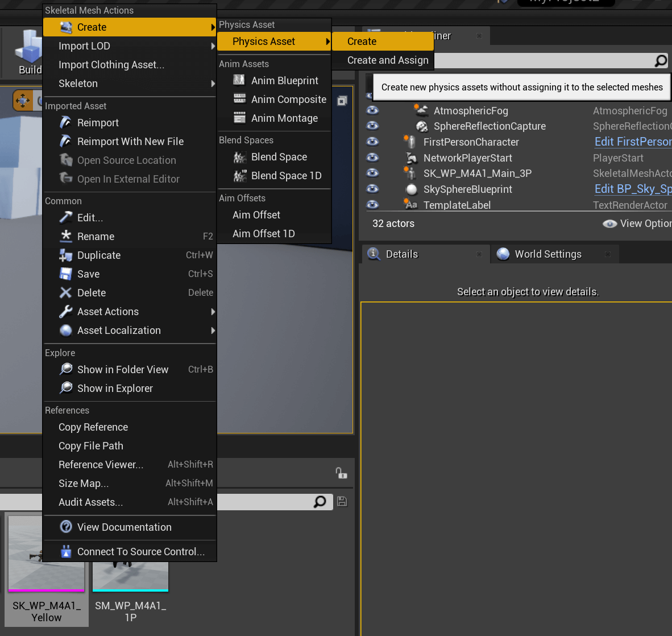Image resolution: width=672 pixels, height=636 pixels.
Task: Click the Delete X icon
Action: (x=65, y=293)
